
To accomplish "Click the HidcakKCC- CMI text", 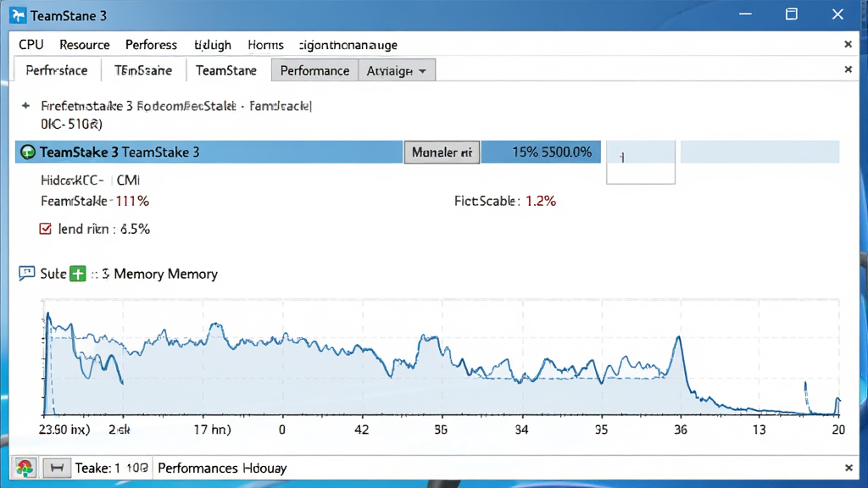I will coord(90,180).
